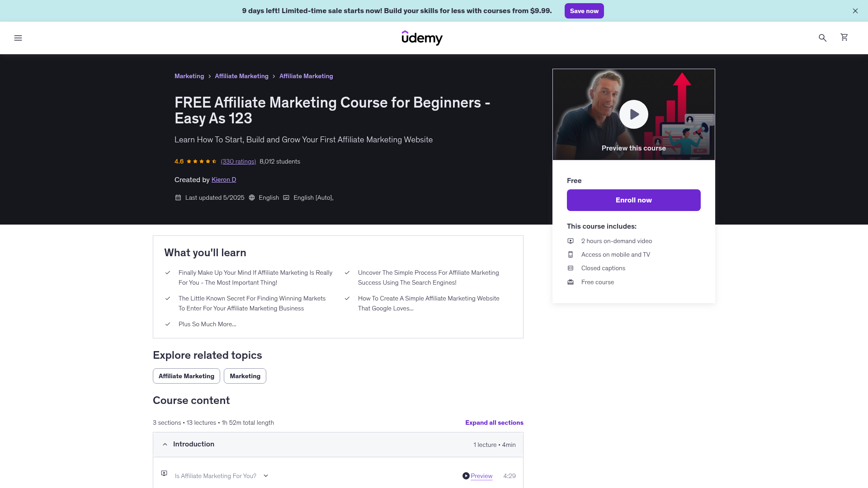Click the Is Affiliate Marketing For You lecture title
The image size is (868, 488).
[215, 476]
